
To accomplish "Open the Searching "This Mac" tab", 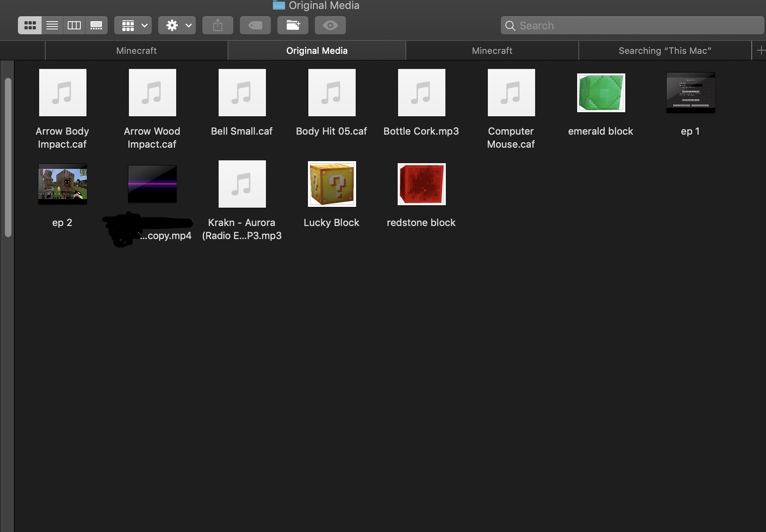I will tap(665, 51).
